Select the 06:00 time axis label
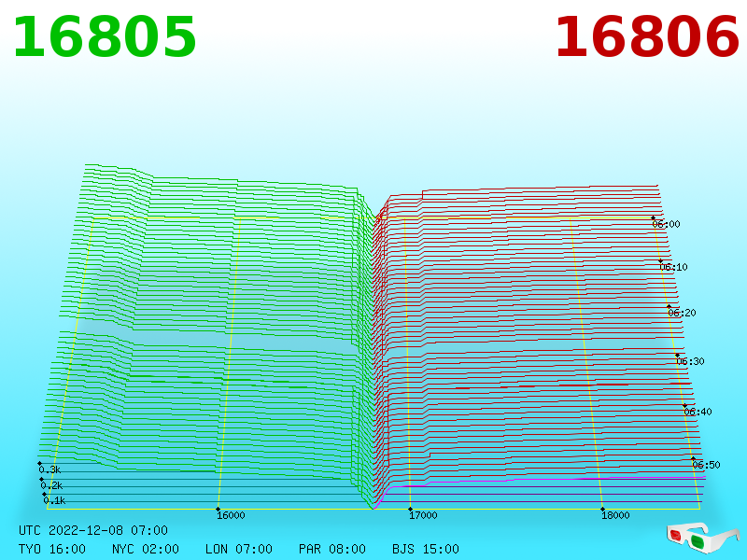 pyautogui.click(x=666, y=224)
